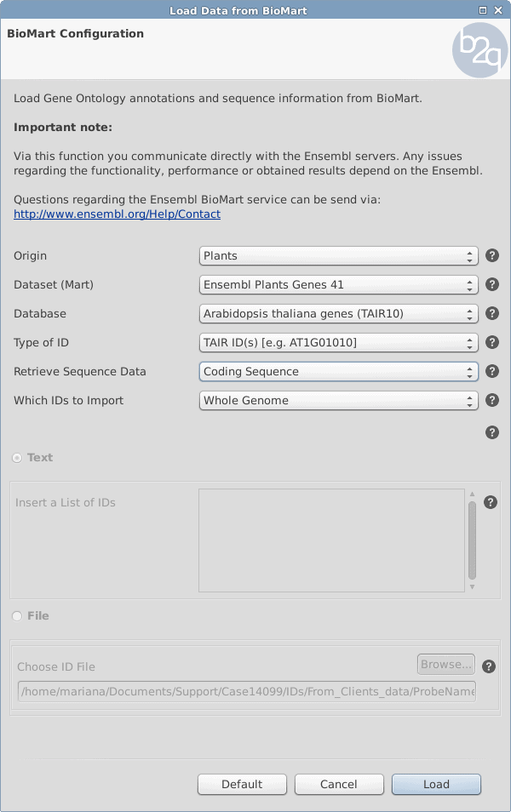Click help icon beside Type of ID
The width and height of the screenshot is (511, 812).
(491, 342)
